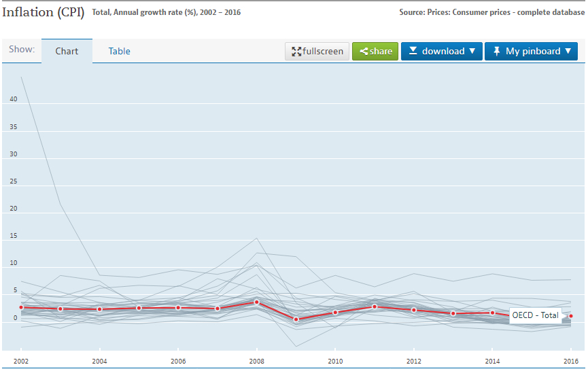
Task: Select the 2016 endpoint of red line
Action: pos(571,315)
